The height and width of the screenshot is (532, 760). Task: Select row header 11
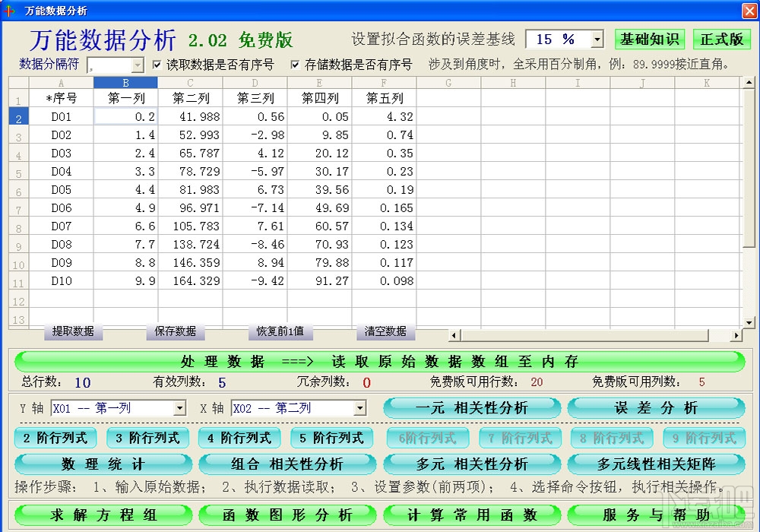[18, 281]
